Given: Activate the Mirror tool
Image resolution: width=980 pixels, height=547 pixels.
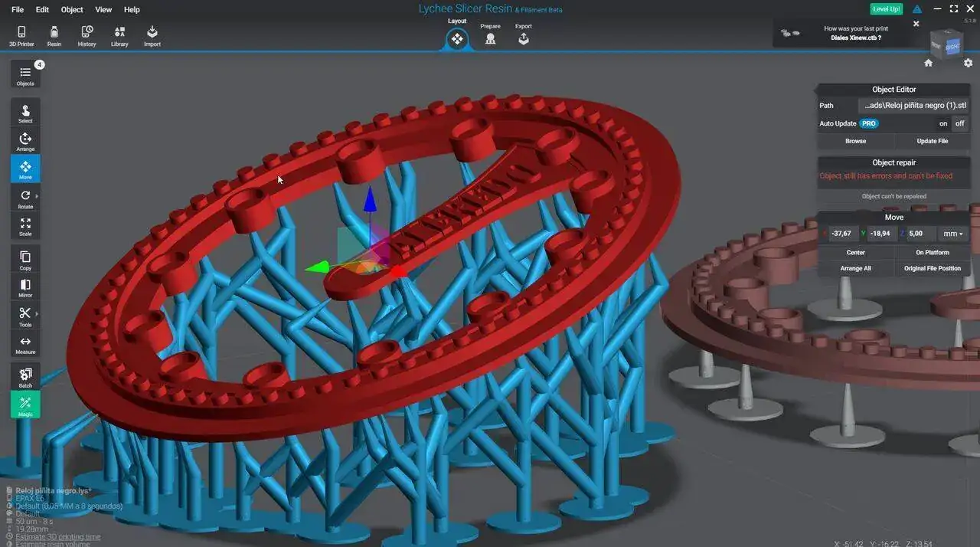Looking at the screenshot, I should tap(25, 288).
